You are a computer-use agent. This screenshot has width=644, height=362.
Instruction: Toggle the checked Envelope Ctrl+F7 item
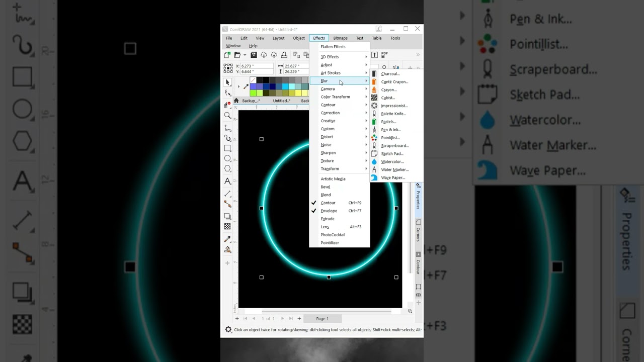(x=340, y=211)
